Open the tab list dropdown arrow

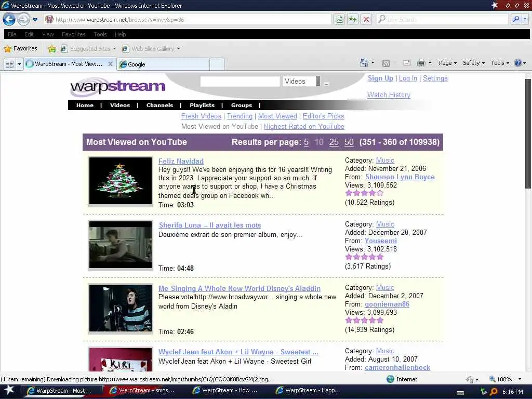[x=19, y=64]
